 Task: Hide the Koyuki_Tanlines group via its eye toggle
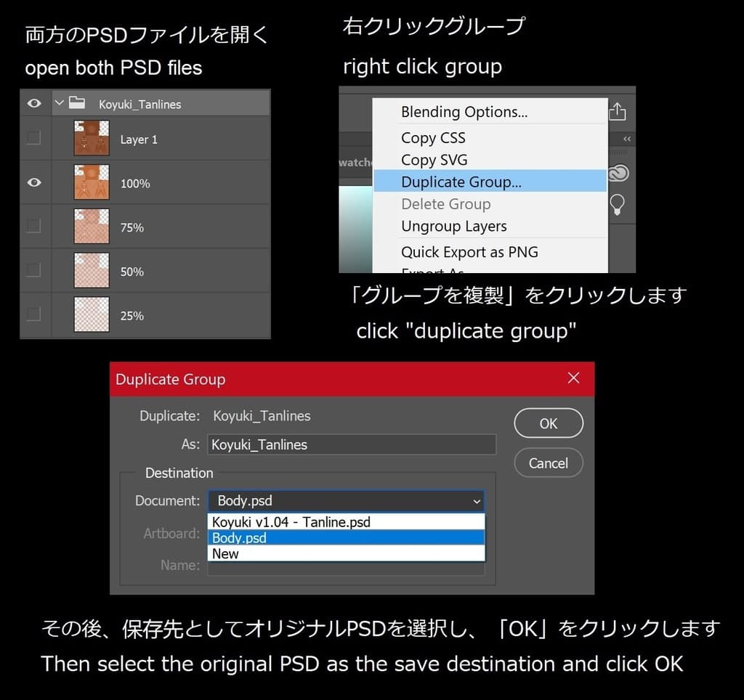(33, 103)
